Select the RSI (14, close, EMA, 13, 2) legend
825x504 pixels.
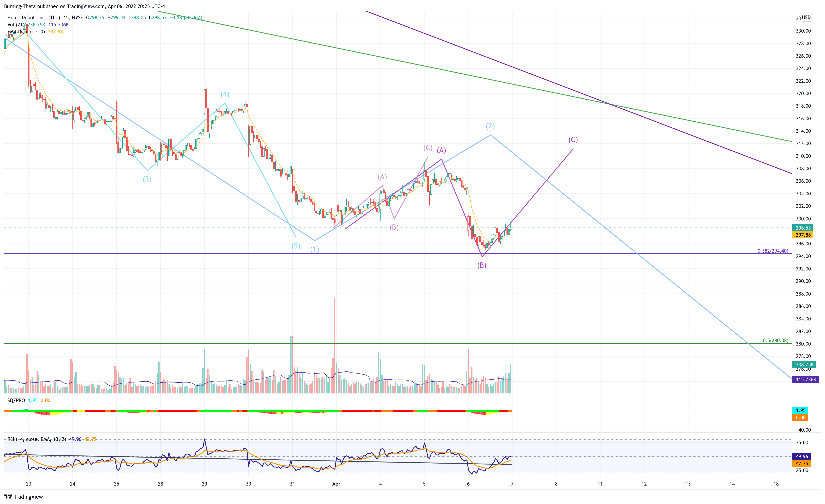37,439
